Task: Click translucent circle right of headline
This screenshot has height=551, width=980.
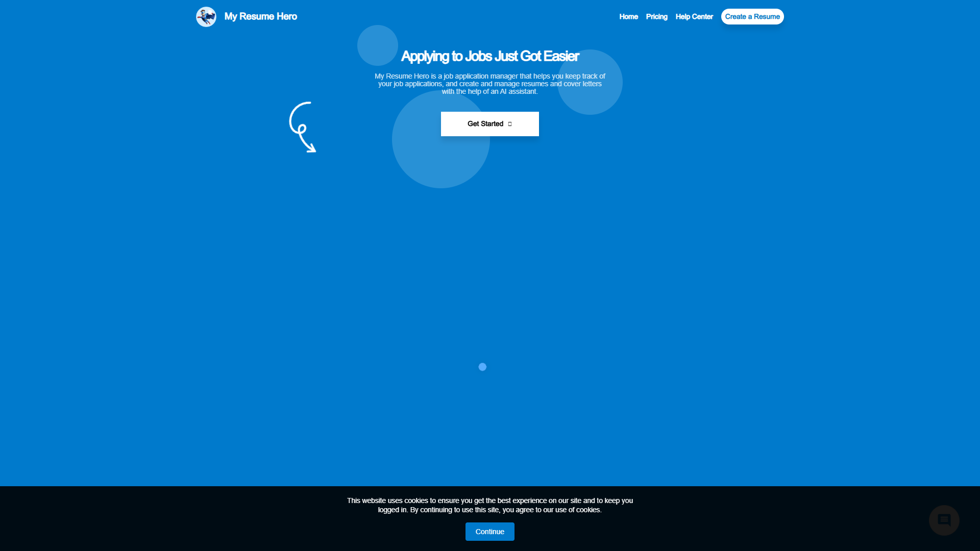Action: pos(590,82)
